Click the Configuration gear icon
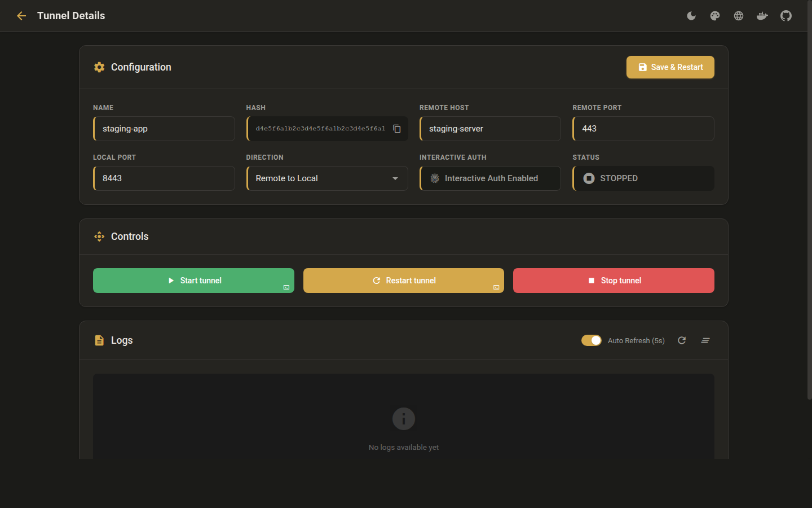The width and height of the screenshot is (812, 508). pos(99,67)
